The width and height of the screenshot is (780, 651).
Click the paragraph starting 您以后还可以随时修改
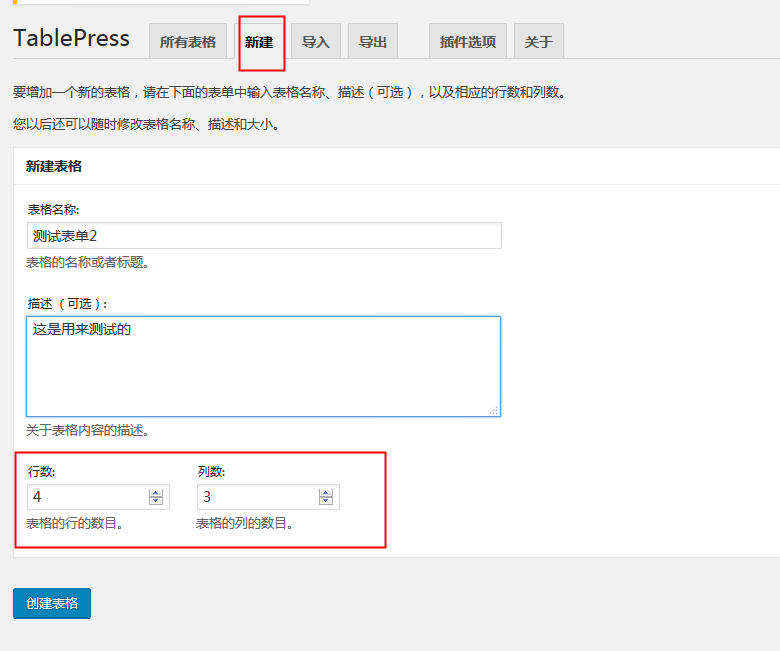[x=147, y=124]
